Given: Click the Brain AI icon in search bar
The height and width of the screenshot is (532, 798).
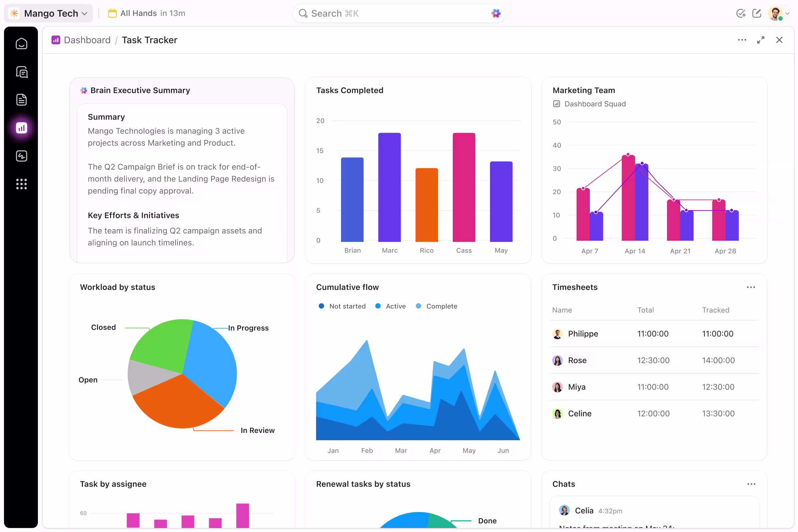Looking at the screenshot, I should pos(496,13).
